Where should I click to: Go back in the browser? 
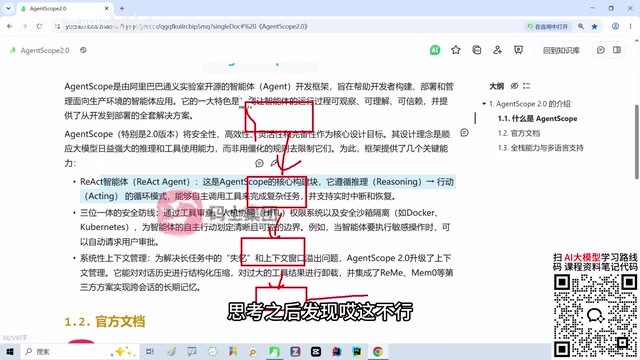(x=9, y=27)
